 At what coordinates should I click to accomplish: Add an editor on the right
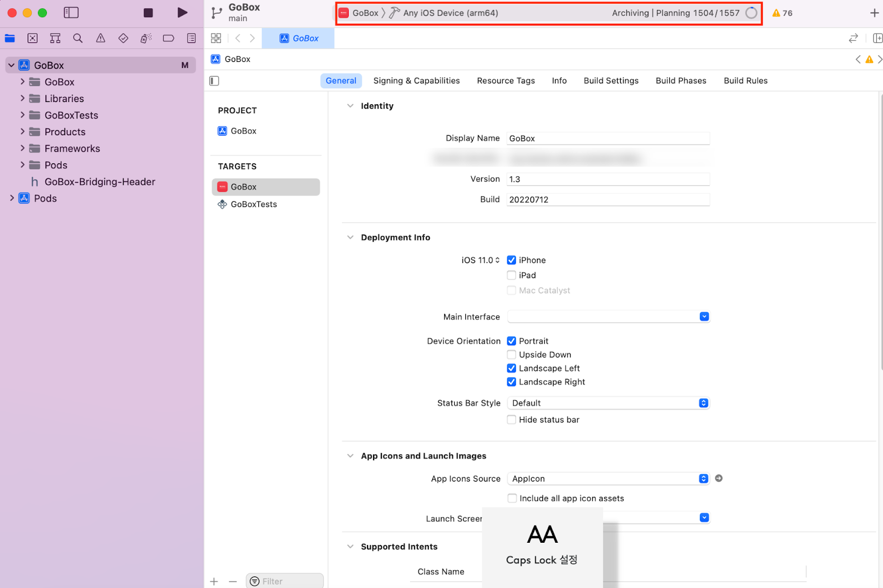click(877, 38)
